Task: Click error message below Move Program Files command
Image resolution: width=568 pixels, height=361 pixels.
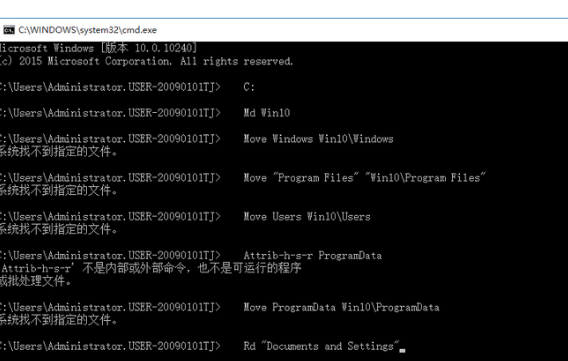Action: pyautogui.click(x=59, y=190)
